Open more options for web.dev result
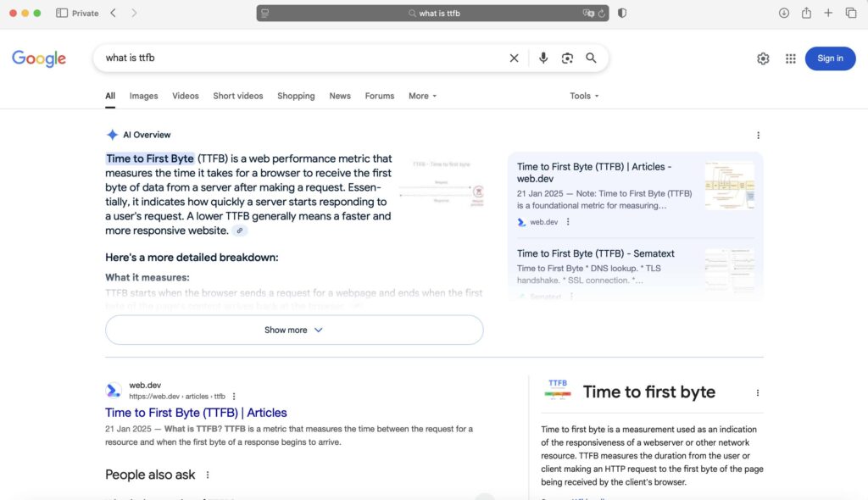Screen dimensions: 868x500 (234, 397)
